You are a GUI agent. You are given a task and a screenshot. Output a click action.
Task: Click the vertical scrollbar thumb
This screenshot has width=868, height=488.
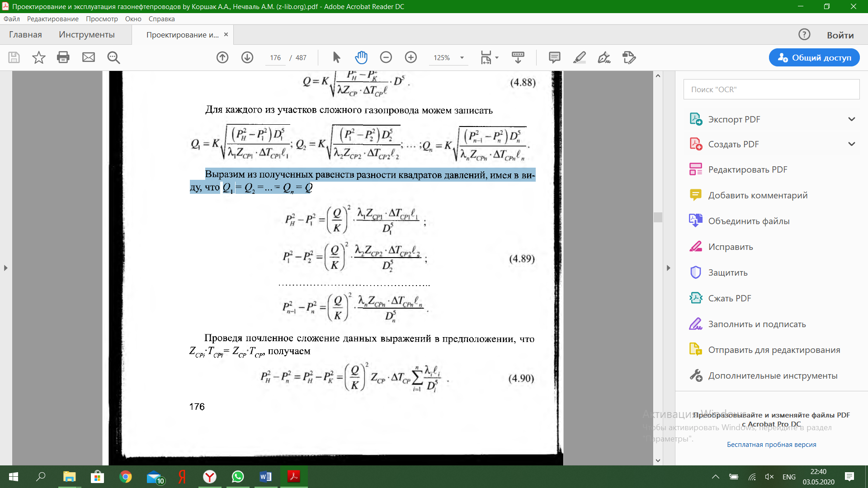pyautogui.click(x=658, y=217)
